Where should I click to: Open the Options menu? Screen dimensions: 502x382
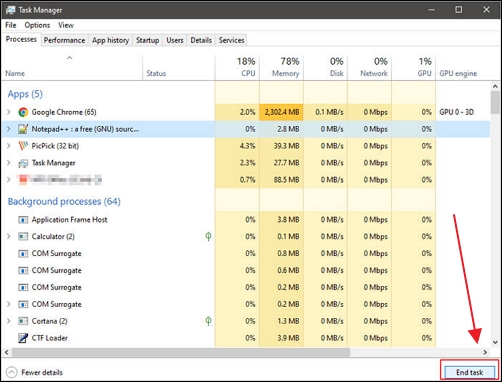(37, 25)
